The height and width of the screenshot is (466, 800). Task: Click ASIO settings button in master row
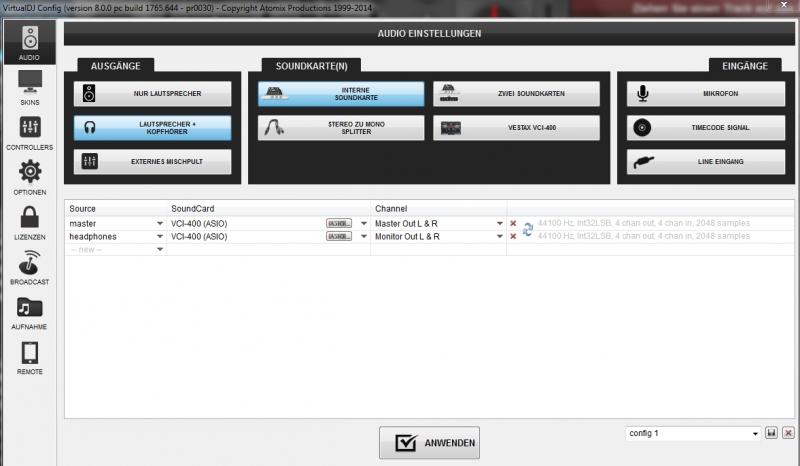[339, 224]
